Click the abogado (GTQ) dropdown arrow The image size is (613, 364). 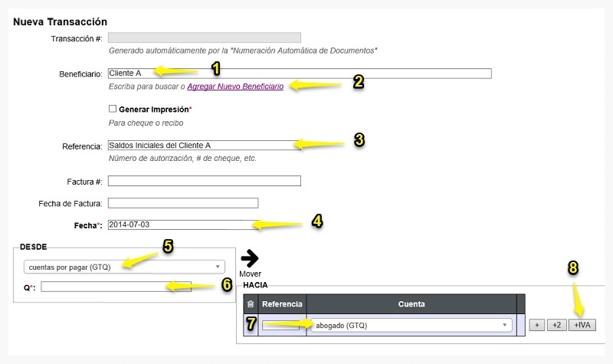[505, 325]
